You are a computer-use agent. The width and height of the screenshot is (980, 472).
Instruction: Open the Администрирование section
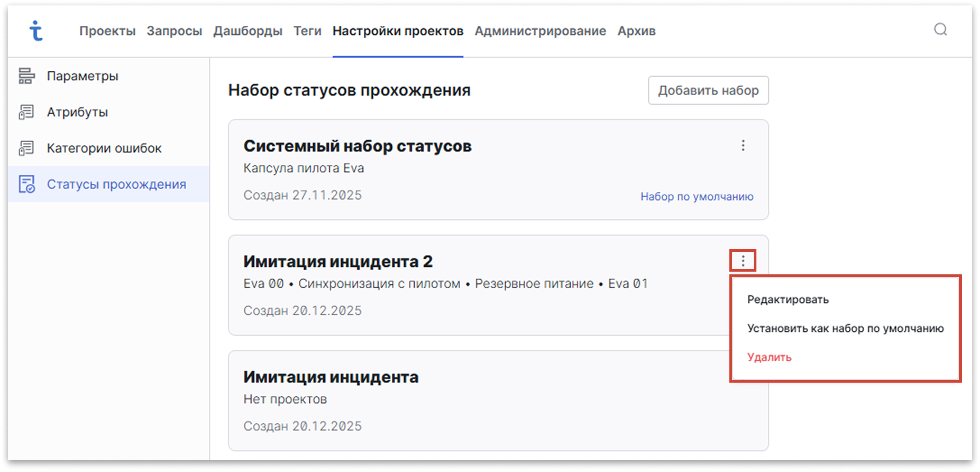[x=540, y=31]
